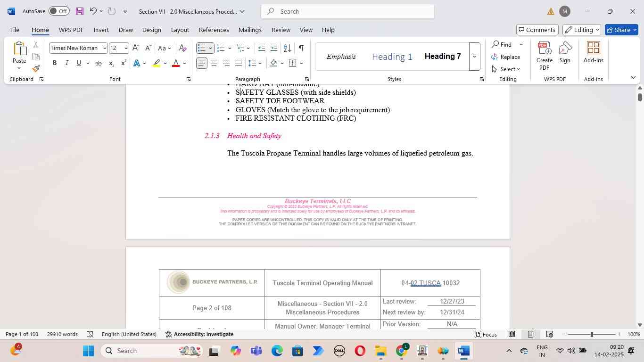This screenshot has width=644, height=362.
Task: Switch to Read Mode view icon
Action: coord(512,334)
